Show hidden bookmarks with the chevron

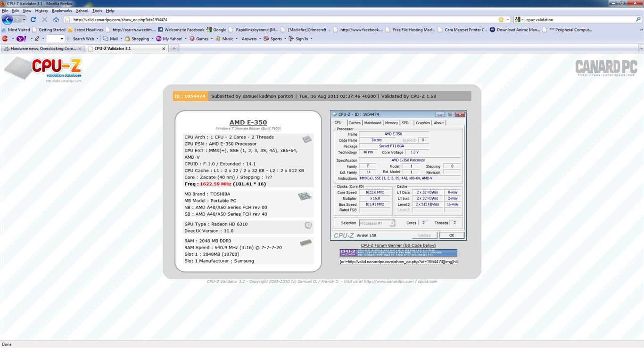tap(641, 30)
